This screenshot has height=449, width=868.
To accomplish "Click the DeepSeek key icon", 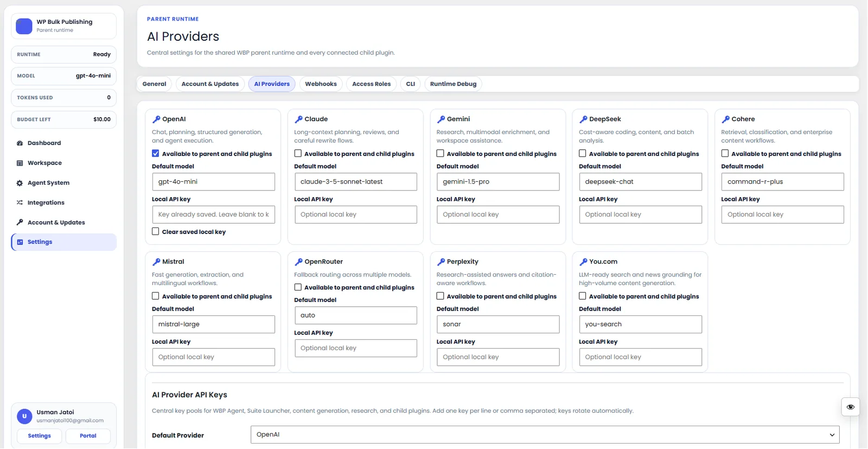I will point(583,119).
